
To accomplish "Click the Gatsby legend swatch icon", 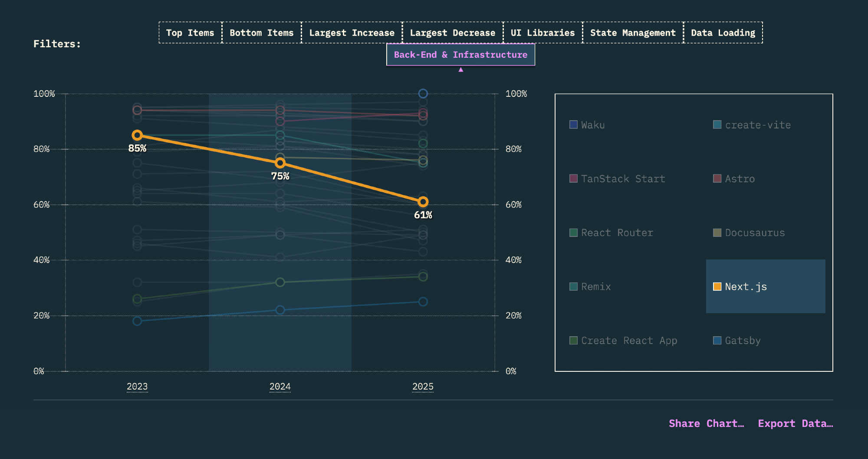I will [x=717, y=341].
